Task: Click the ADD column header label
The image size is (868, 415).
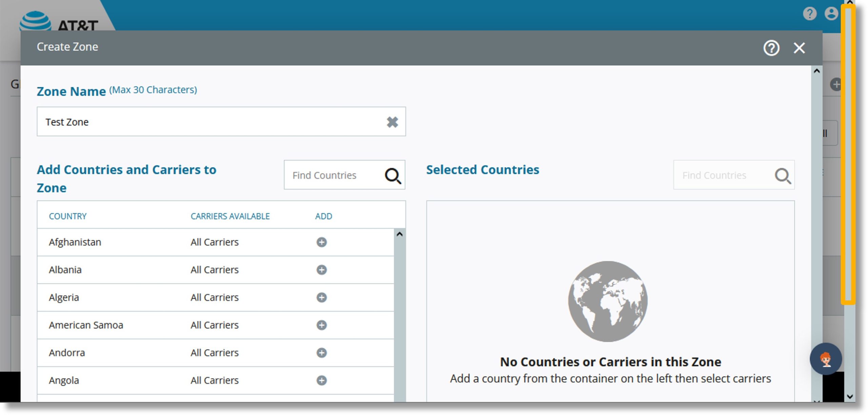Action: [323, 216]
